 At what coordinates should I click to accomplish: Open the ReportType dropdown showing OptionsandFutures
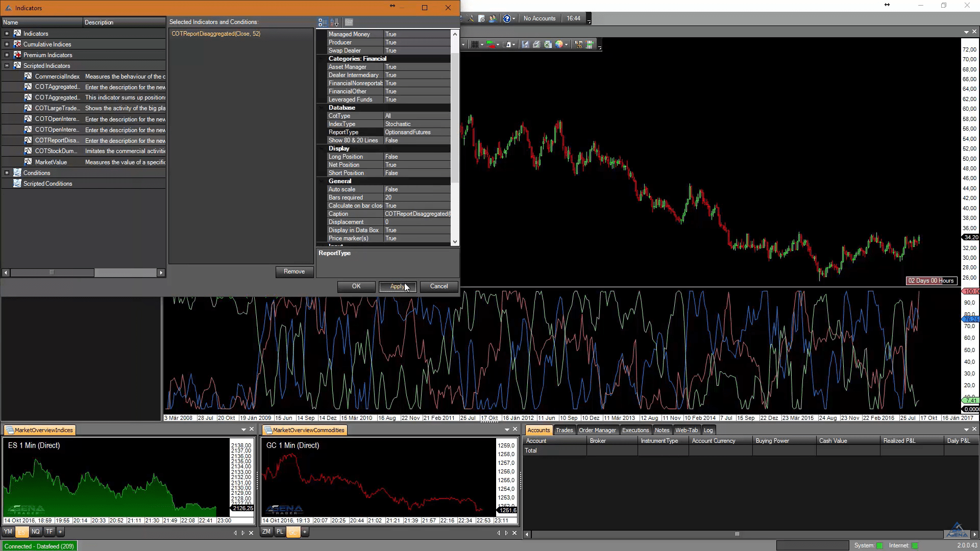416,132
